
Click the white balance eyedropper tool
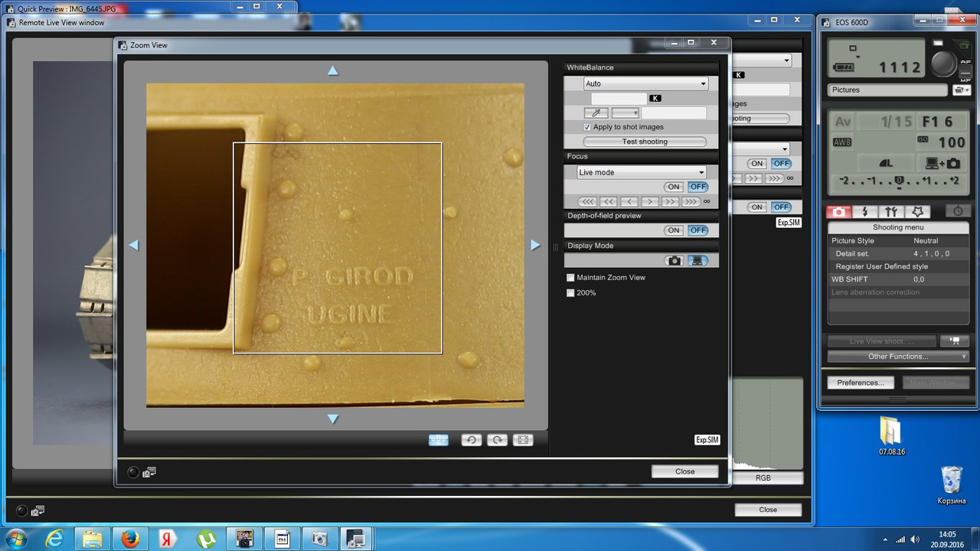point(596,112)
